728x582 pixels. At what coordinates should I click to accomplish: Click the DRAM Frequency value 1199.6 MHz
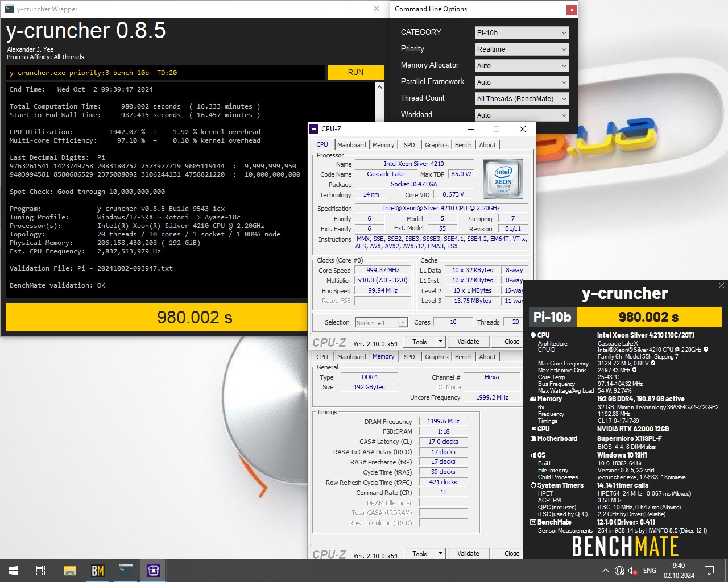(444, 422)
